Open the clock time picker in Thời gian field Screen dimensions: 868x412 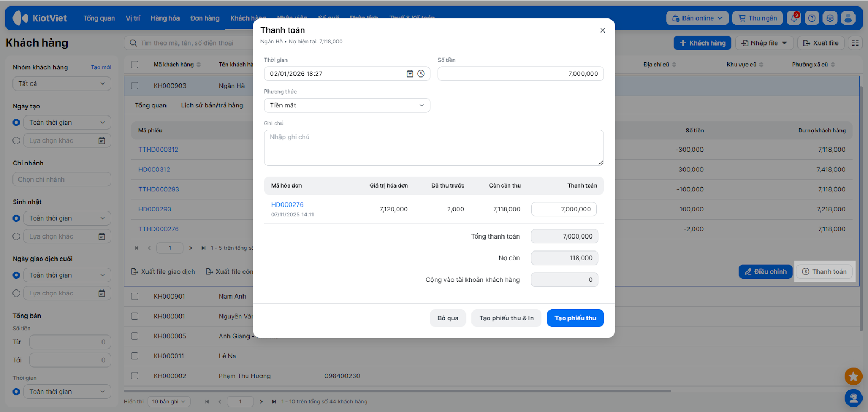pyautogui.click(x=421, y=74)
